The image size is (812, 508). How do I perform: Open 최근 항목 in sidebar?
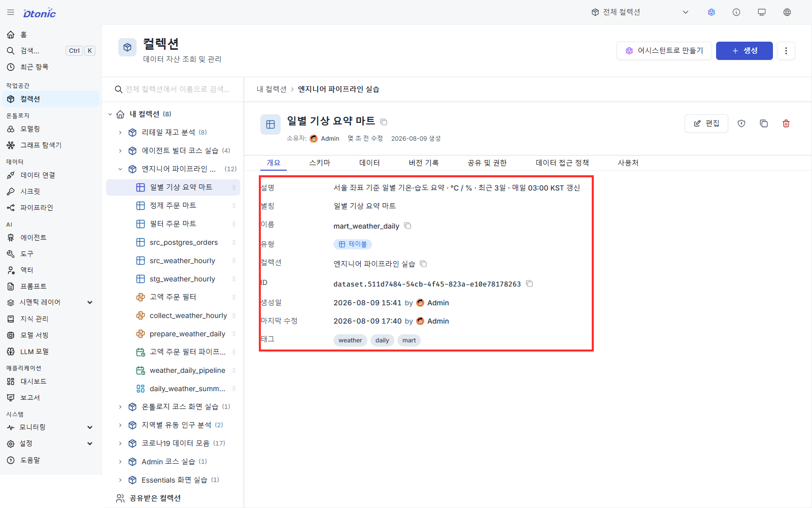point(51,67)
